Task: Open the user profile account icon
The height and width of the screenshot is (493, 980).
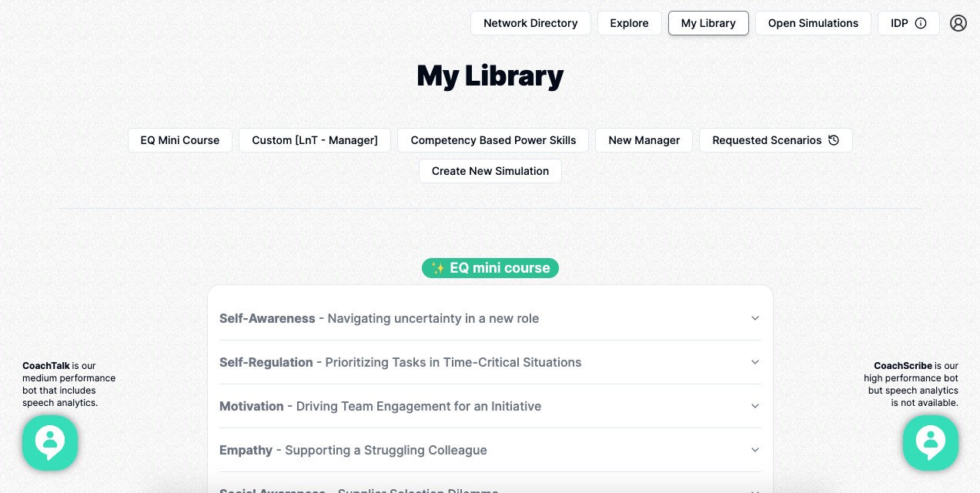Action: pos(958,23)
